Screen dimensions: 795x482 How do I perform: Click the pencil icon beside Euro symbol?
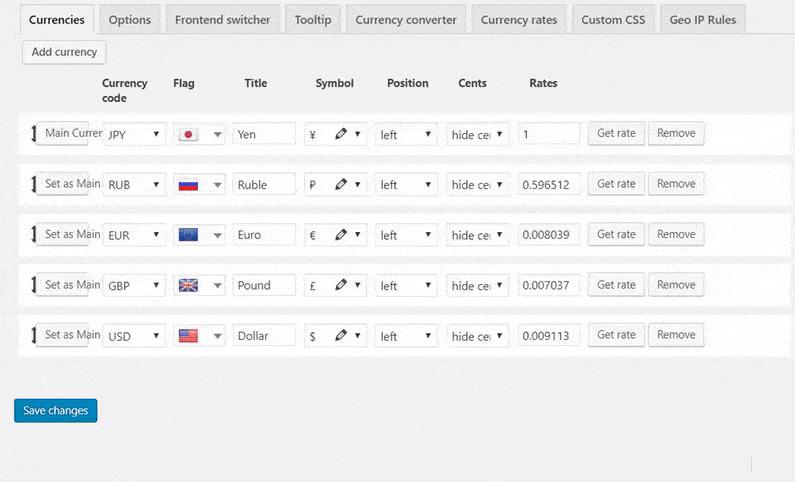[341, 235]
